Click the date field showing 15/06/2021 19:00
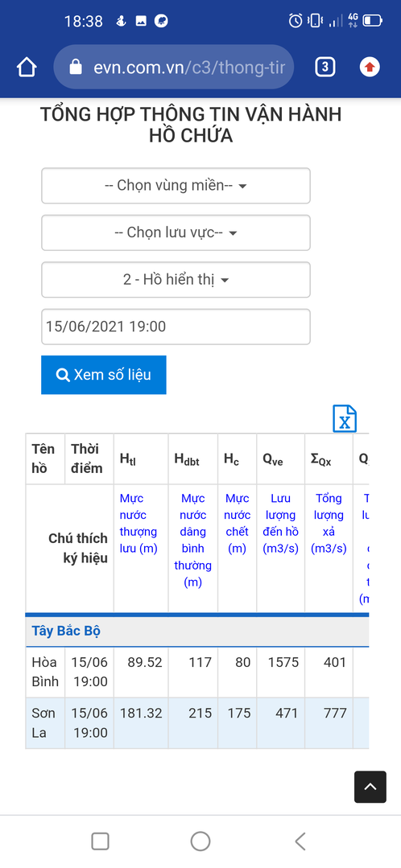This screenshot has width=401, height=868. (x=176, y=327)
